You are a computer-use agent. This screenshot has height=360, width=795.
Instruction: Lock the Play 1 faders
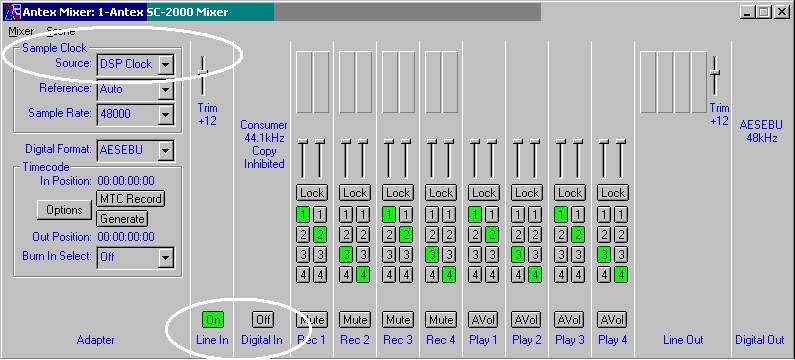coord(484,193)
